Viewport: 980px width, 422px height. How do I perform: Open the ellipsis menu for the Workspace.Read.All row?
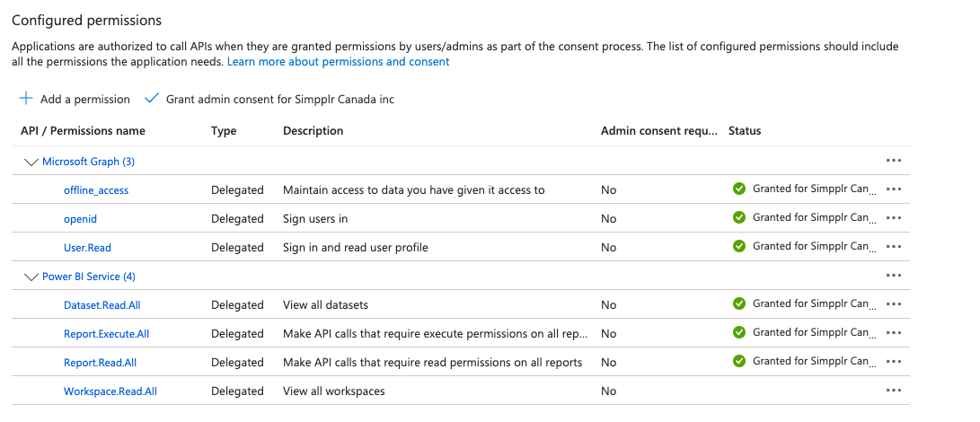point(893,391)
